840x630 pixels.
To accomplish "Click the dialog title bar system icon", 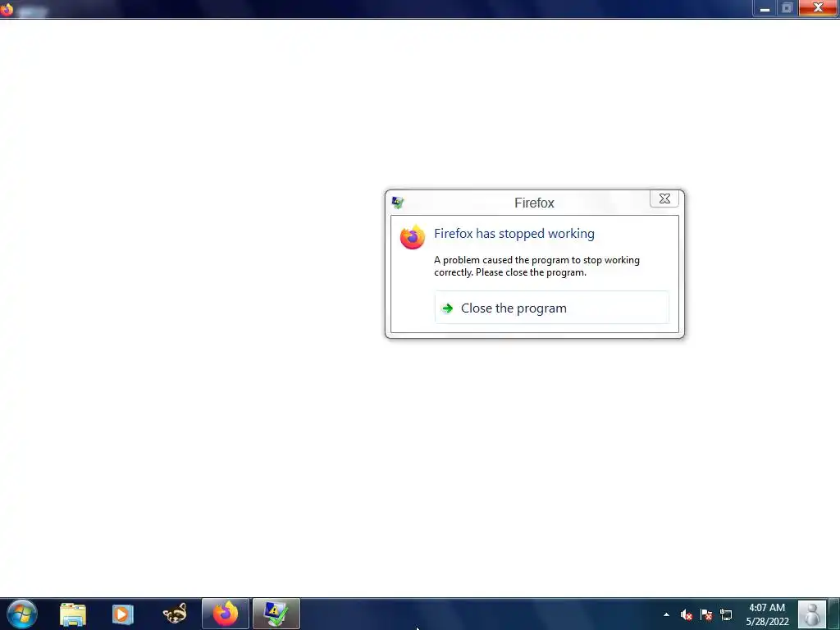I will [398, 203].
